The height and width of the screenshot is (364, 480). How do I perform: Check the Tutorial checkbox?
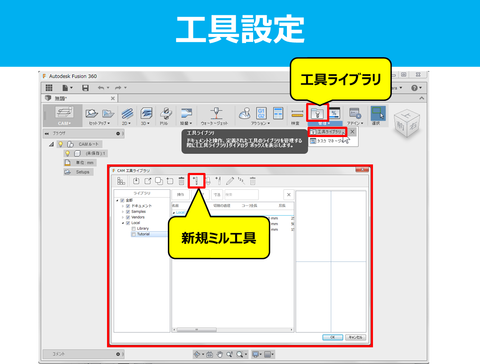[134, 234]
